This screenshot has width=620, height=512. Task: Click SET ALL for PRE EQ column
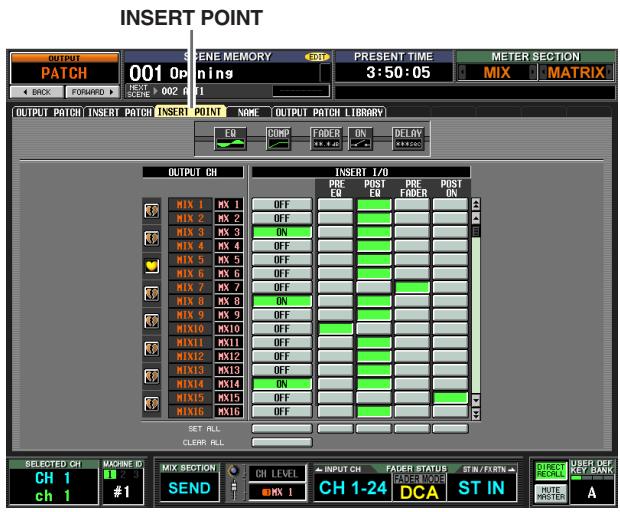click(335, 429)
